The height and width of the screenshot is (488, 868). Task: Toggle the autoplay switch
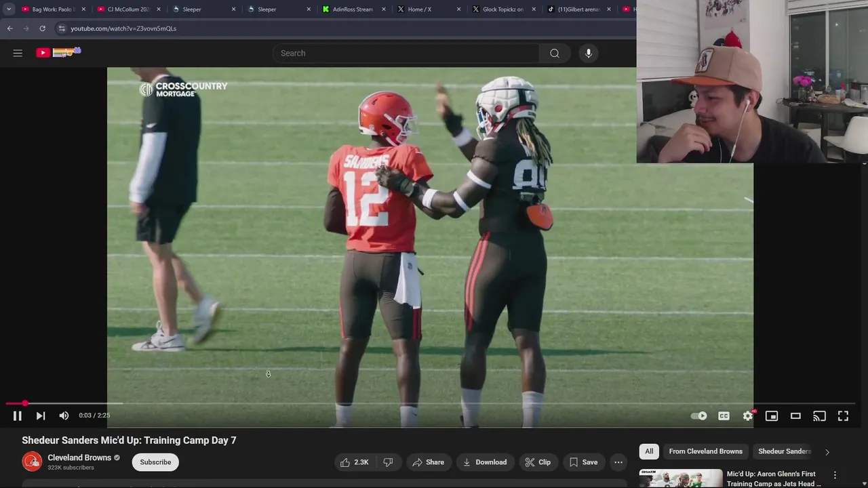point(698,416)
